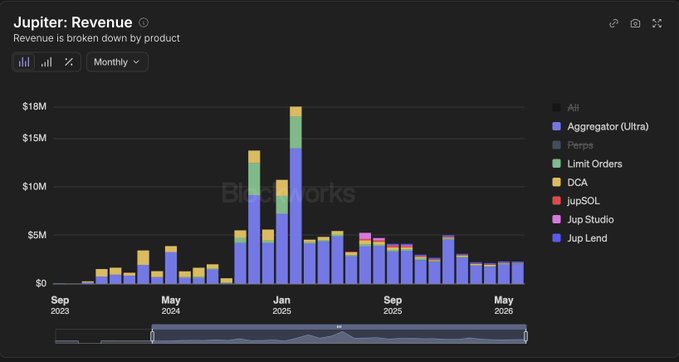
Task: Click the Sep 2023 x-axis label
Action: point(60,305)
